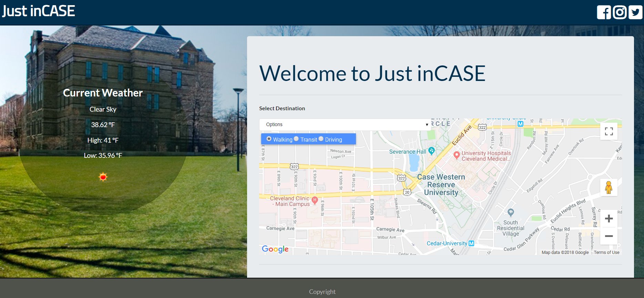Open the Twitter page icon
This screenshot has width=644, height=298.
(635, 12)
